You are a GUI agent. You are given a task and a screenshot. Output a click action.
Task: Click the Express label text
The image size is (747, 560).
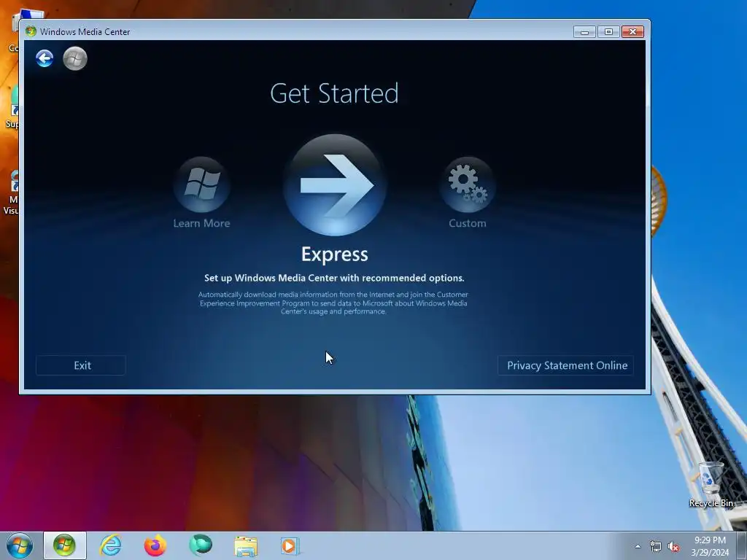[335, 254]
